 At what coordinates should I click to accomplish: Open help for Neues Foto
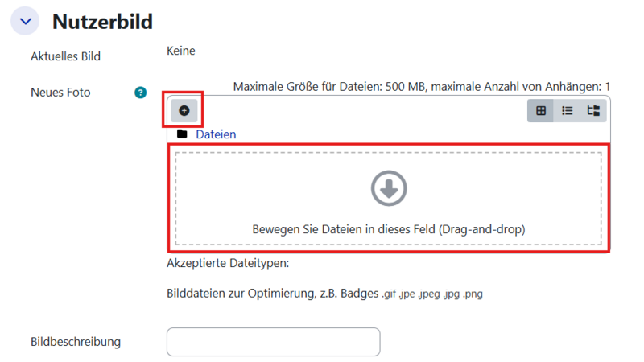pos(141,93)
